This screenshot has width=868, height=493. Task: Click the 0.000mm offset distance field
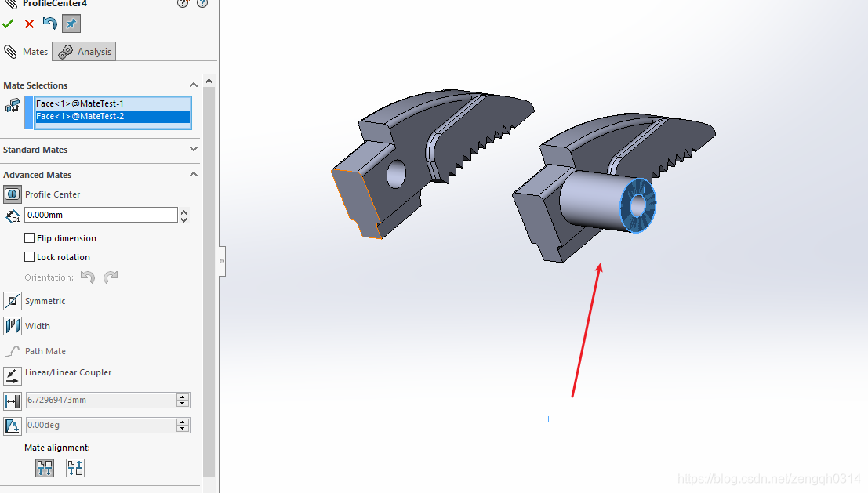100,215
